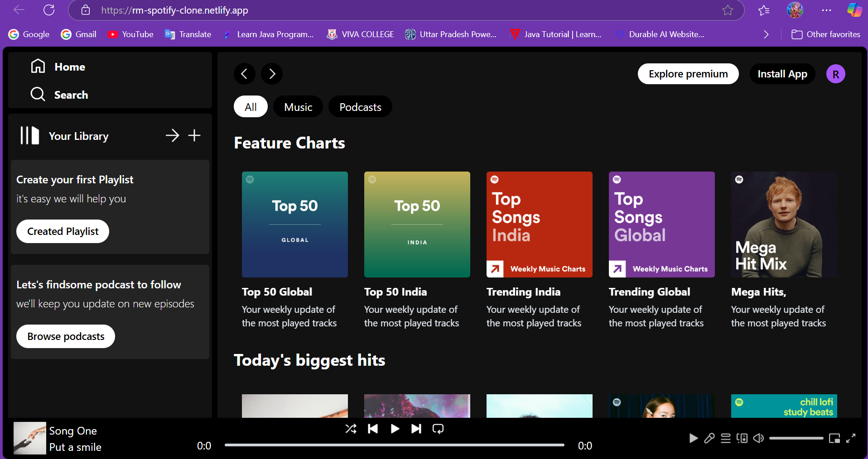
Task: Enter full screen from the player bar
Action: (851, 438)
